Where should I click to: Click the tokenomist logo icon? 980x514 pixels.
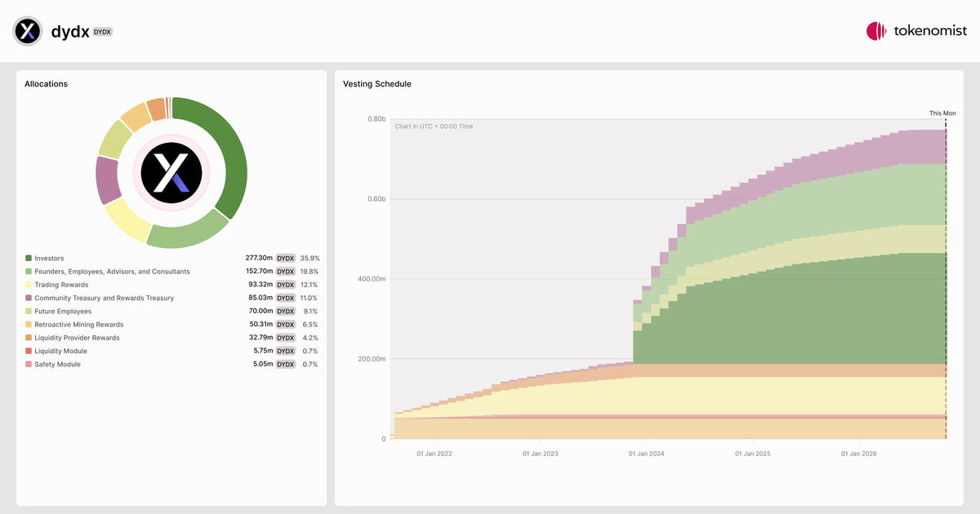[x=876, y=31]
